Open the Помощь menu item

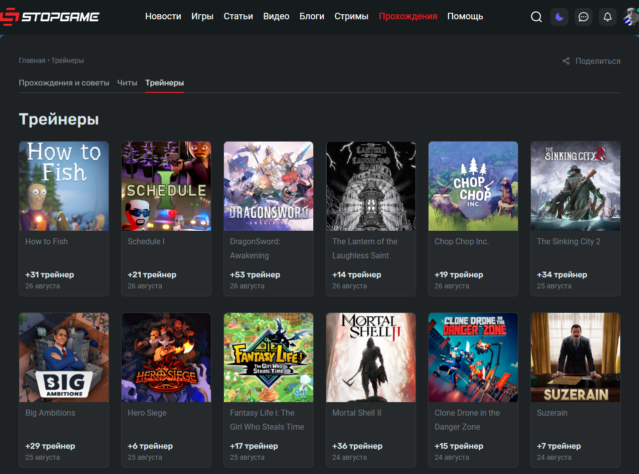(x=465, y=16)
